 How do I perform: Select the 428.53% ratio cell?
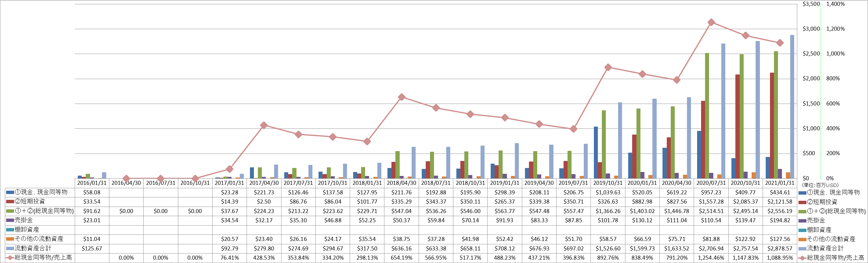coord(264,258)
